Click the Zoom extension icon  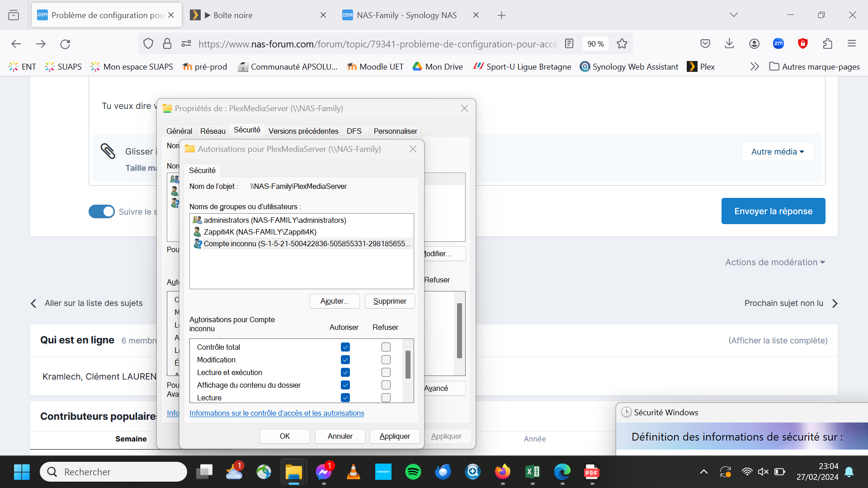tap(778, 44)
